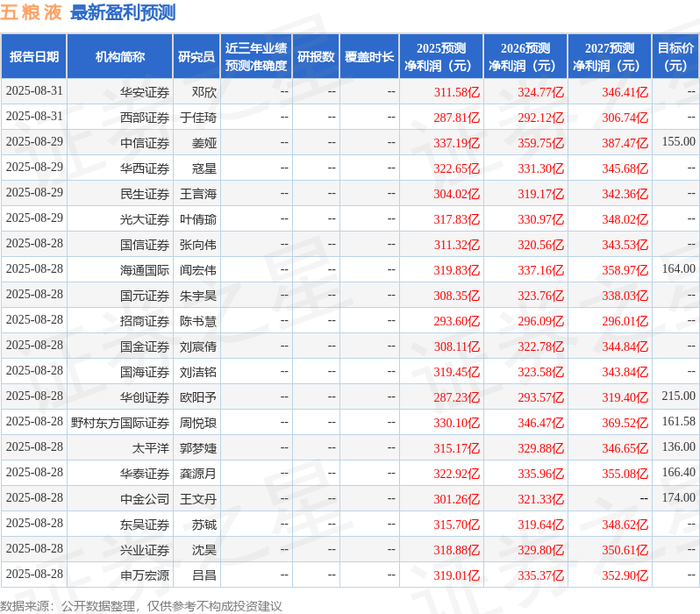Click target price 164.00
The width and height of the screenshot is (700, 614).
point(679,268)
